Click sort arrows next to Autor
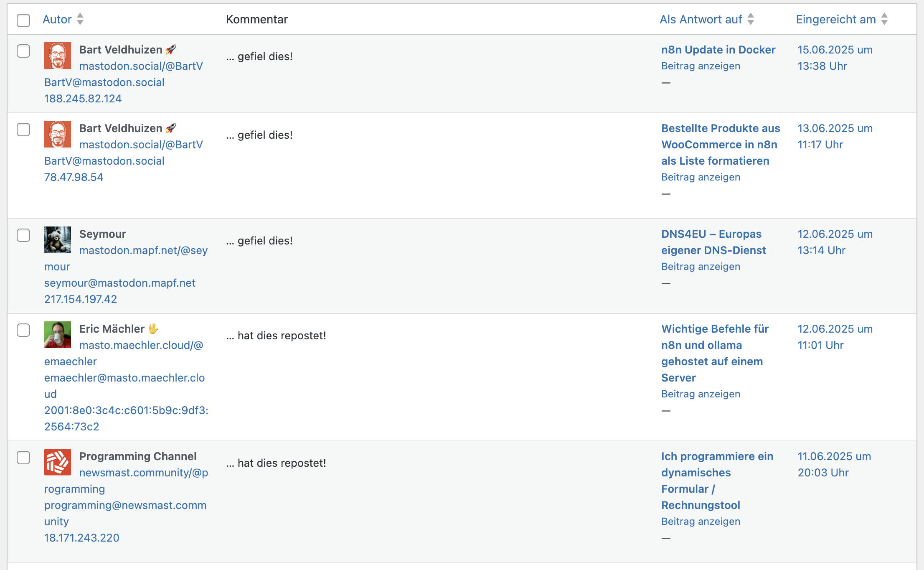This screenshot has height=570, width=924. coord(80,19)
